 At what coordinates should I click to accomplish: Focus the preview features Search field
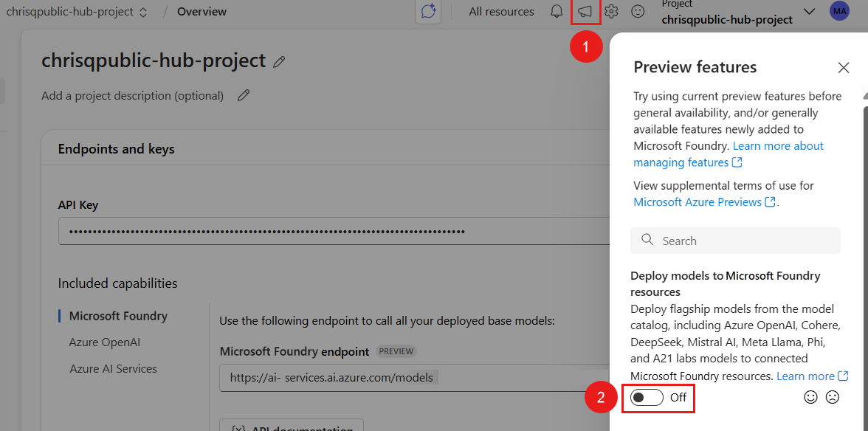(735, 241)
